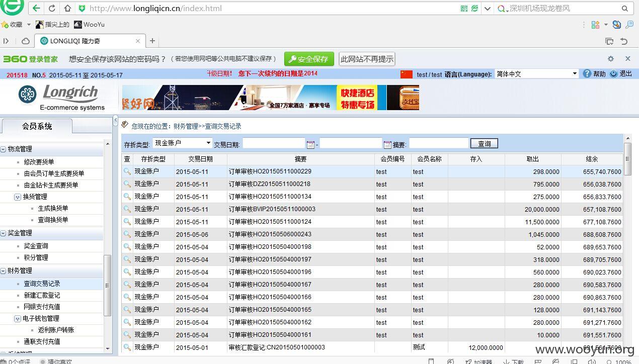View details of order HO20150506000243
This screenshot has height=364, width=639.
pos(127,234)
